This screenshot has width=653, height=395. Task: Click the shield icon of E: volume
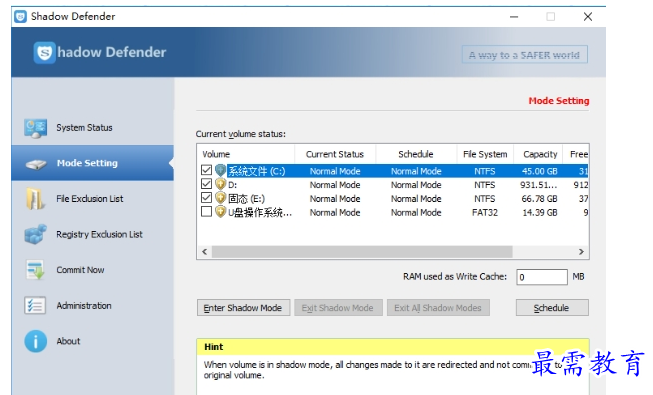(220, 198)
